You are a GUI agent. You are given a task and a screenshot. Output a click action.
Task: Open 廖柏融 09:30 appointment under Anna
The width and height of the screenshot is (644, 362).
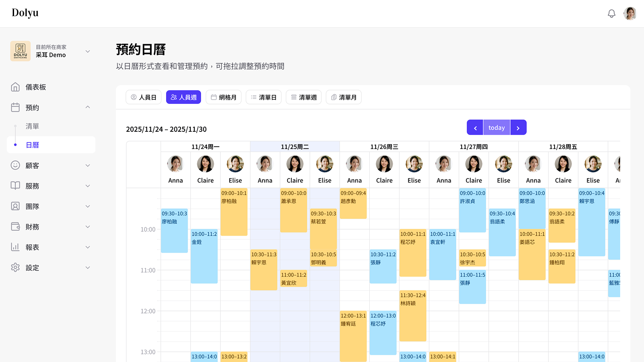174,231
